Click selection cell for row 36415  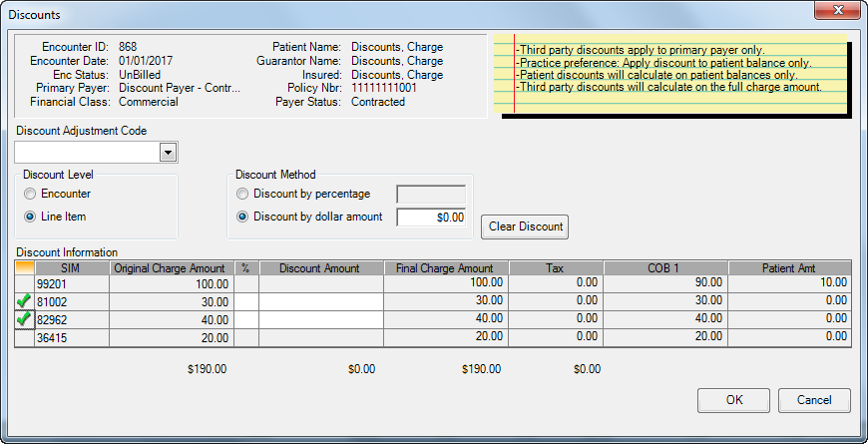(x=24, y=337)
